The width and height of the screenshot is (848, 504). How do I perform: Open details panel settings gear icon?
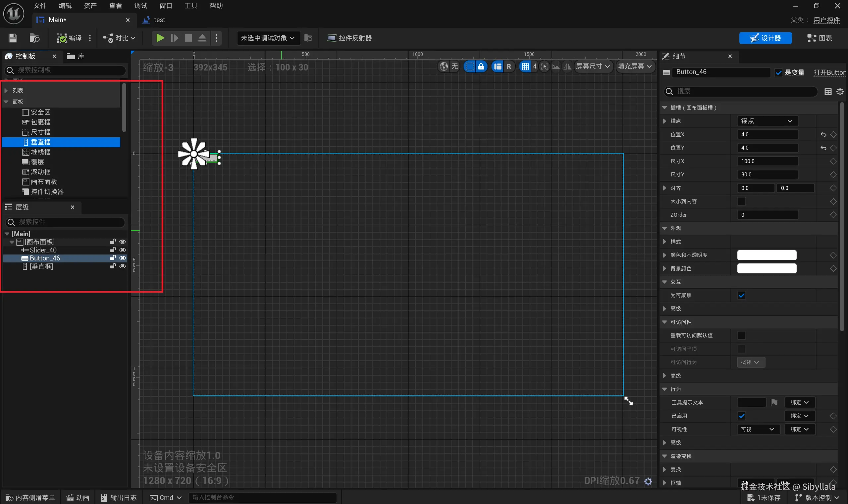[840, 92]
